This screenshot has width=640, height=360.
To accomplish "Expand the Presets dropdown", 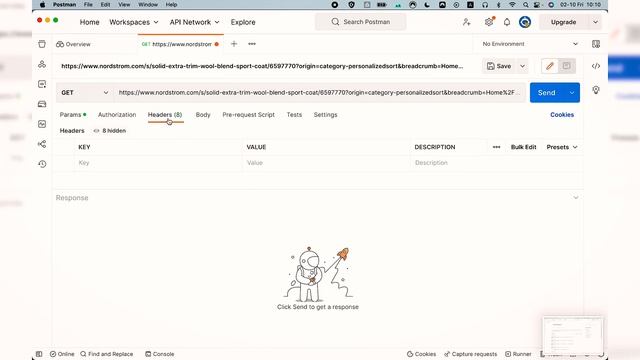I will point(562,147).
